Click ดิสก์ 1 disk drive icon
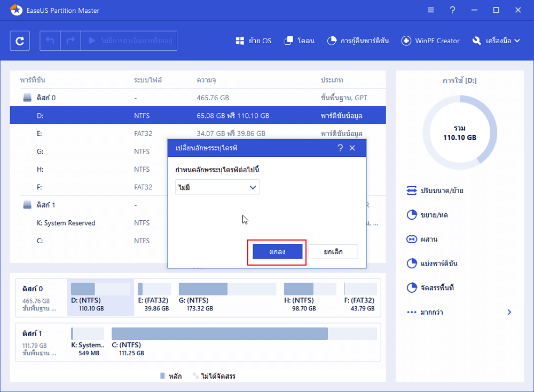 click(27, 205)
